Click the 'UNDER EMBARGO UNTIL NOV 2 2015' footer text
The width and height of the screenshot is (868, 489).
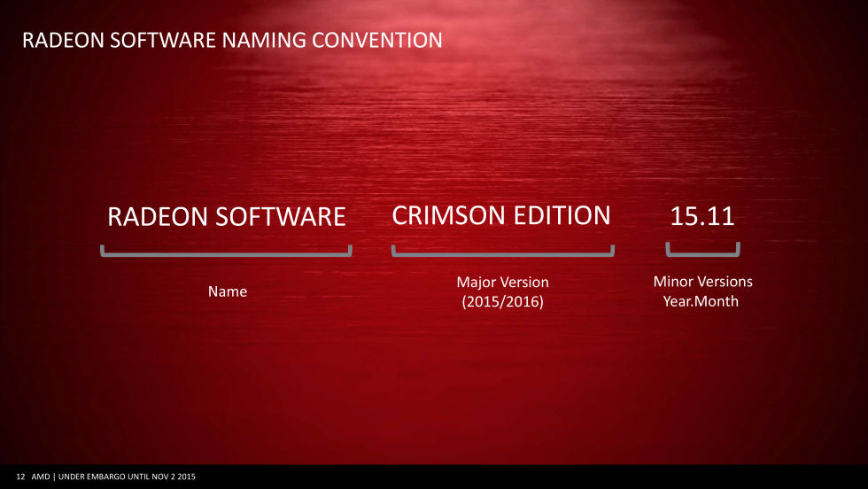[x=127, y=477]
